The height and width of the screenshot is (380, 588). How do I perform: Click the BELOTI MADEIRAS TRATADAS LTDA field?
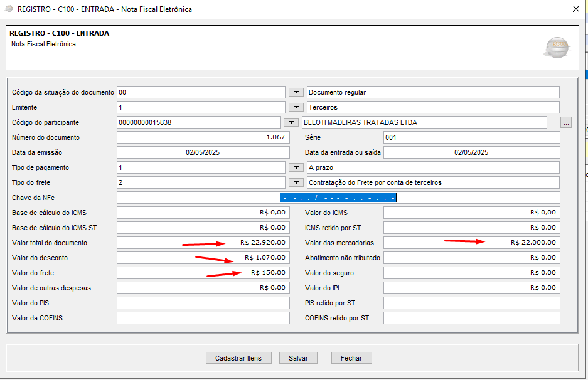pos(424,122)
